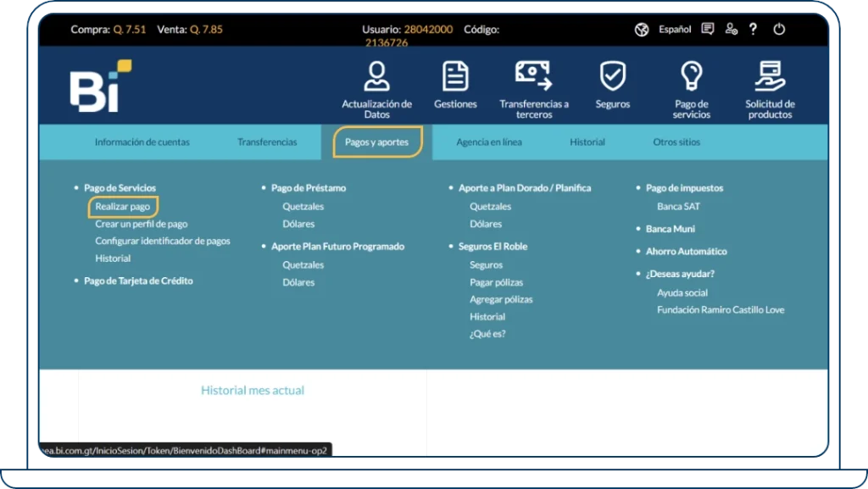This screenshot has height=489, width=868.
Task: Click Realizar pago under Pago de Servicios
Action: coord(123,207)
